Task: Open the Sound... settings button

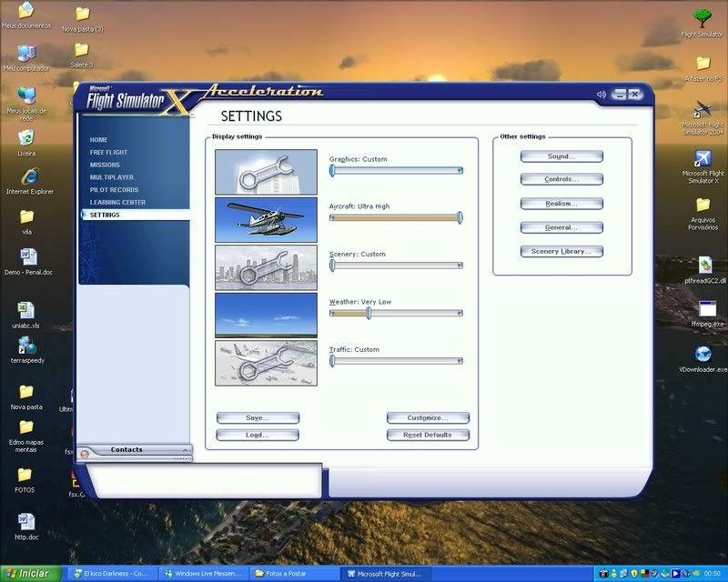Action: [x=561, y=156]
